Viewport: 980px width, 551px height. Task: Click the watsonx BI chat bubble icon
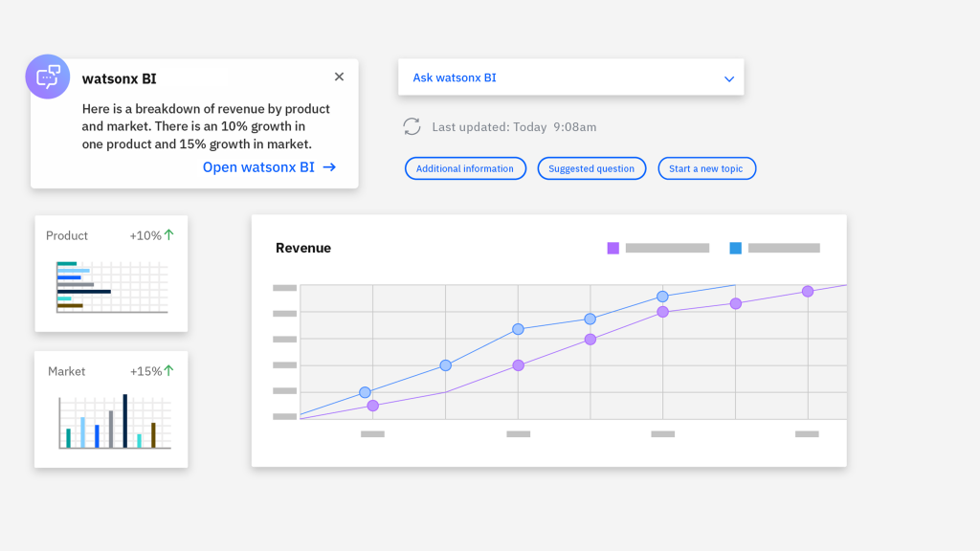tap(48, 77)
